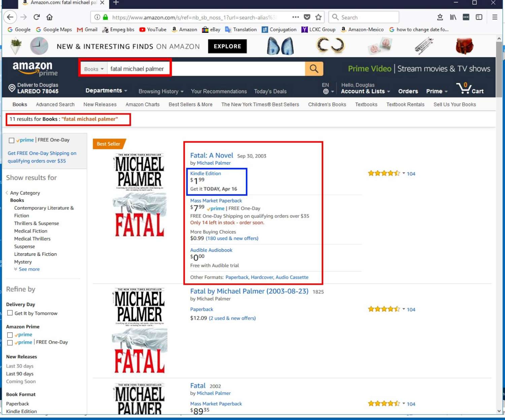
Task: Open the Google Maps bookmark
Action: 54,30
